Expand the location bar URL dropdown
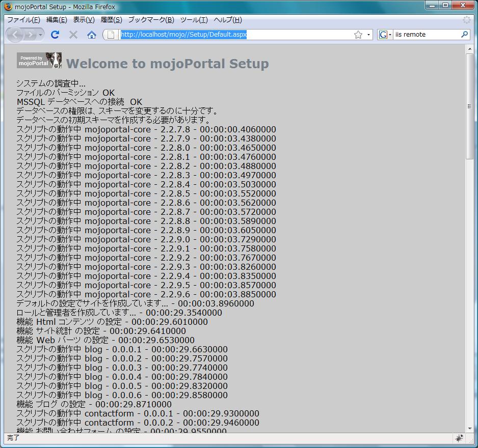Image resolution: width=478 pixels, height=448 pixels. tap(368, 35)
